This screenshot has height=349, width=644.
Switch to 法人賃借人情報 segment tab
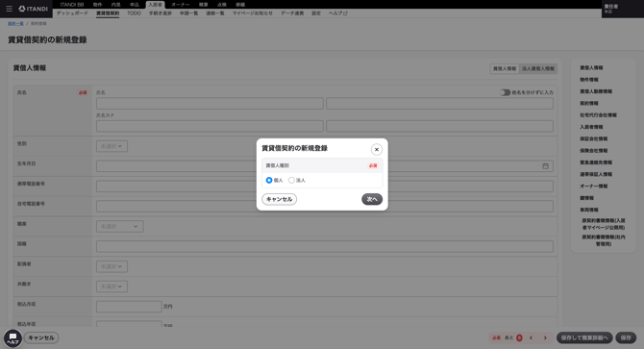click(x=538, y=68)
